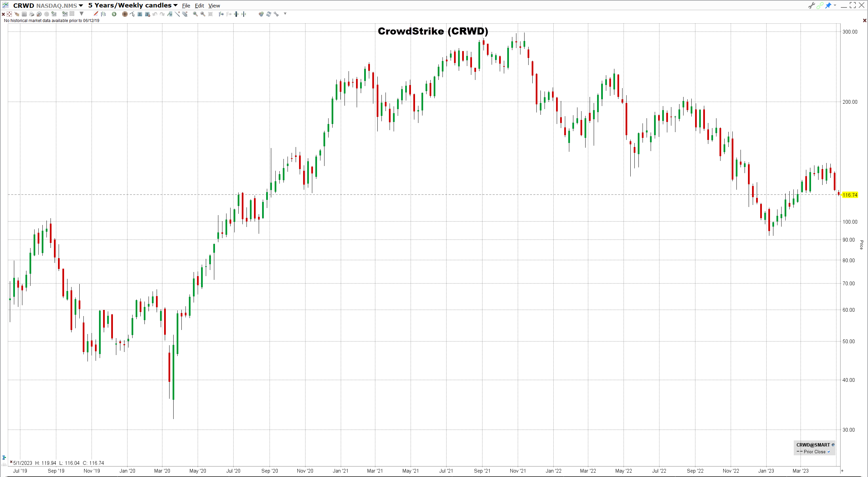This screenshot has width=868, height=477.
Task: Click the red four-arrow move icon
Action: 9,14
